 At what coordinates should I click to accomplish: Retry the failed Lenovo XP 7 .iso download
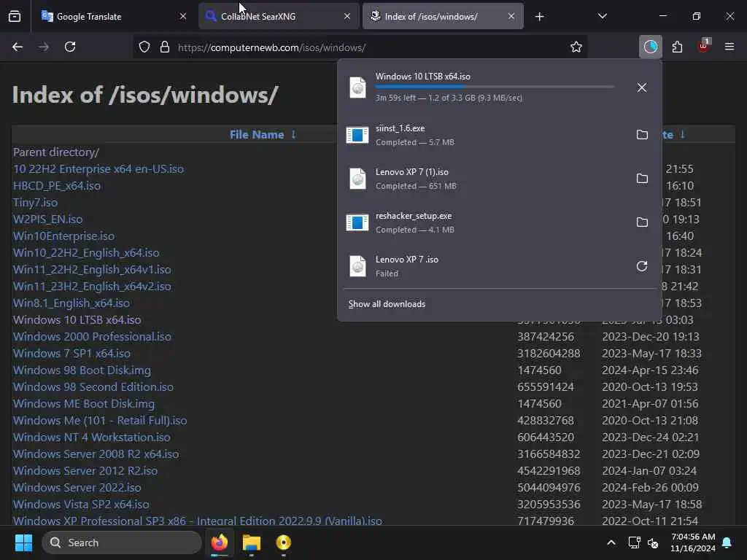[x=642, y=266]
